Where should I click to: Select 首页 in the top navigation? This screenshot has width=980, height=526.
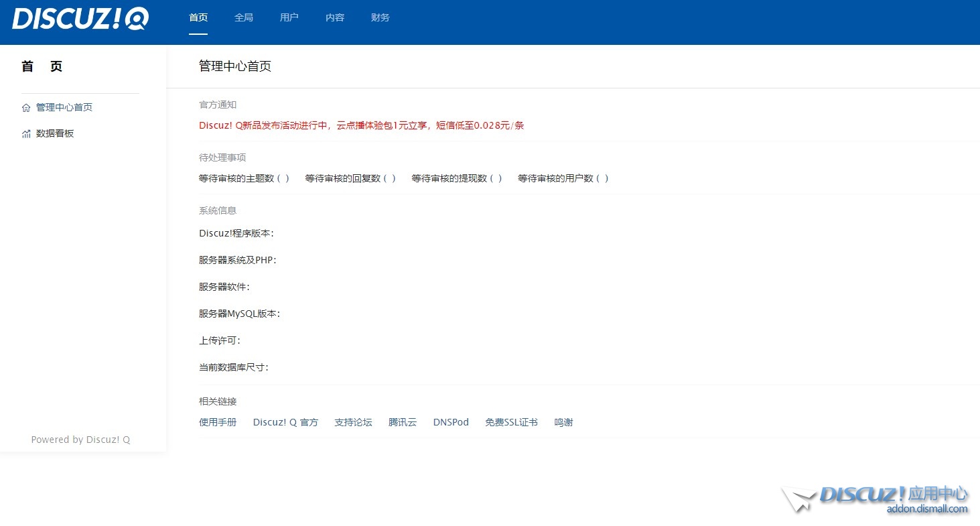click(x=198, y=18)
